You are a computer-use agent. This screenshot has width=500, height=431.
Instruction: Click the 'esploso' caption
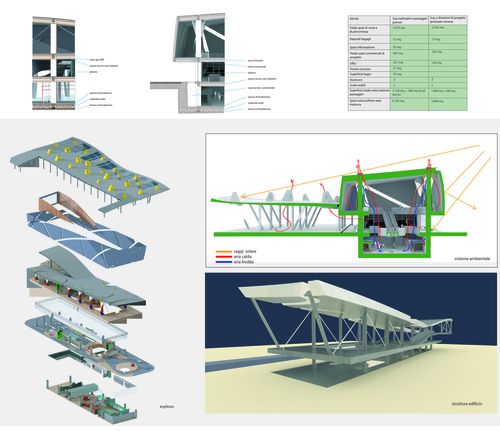pyautogui.click(x=167, y=407)
